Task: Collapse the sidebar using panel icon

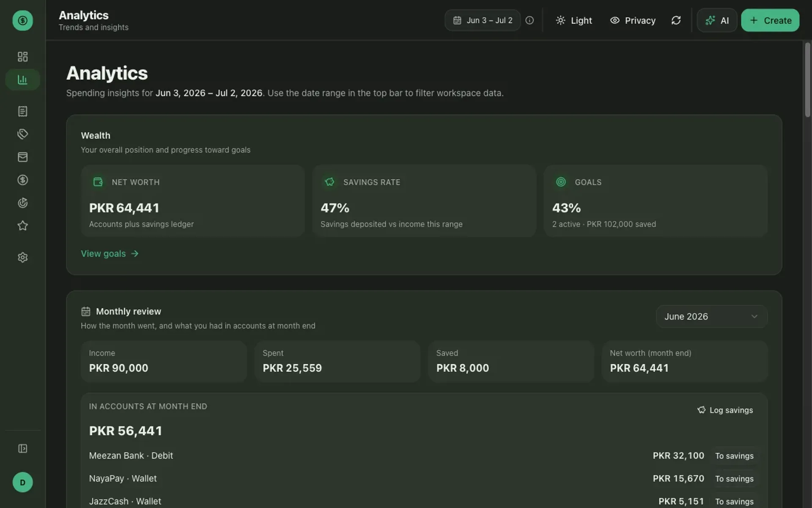Action: (22, 448)
